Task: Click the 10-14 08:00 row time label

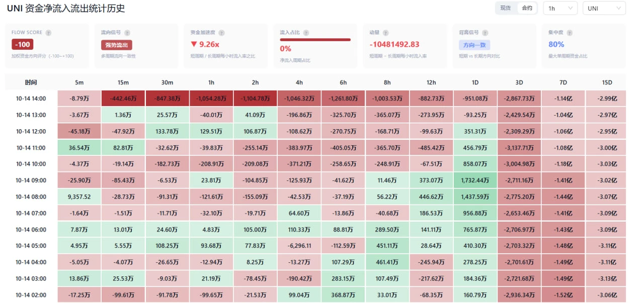Action: tap(31, 196)
